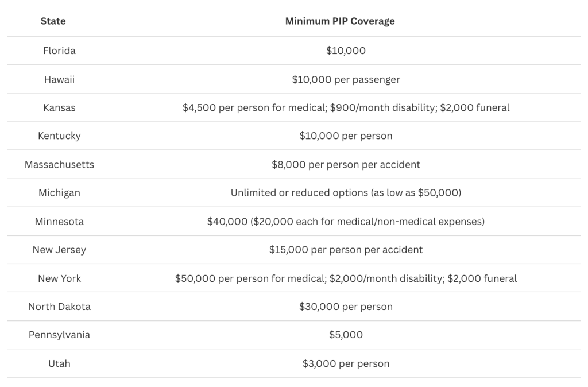Click Hawaii in the State column
This screenshot has height=387, width=588.
click(x=59, y=79)
